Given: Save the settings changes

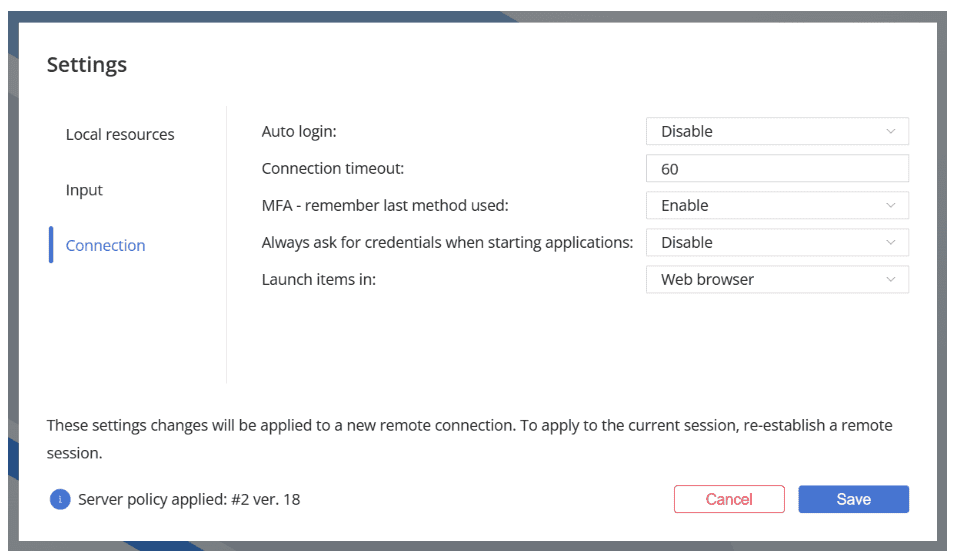Looking at the screenshot, I should (x=853, y=499).
